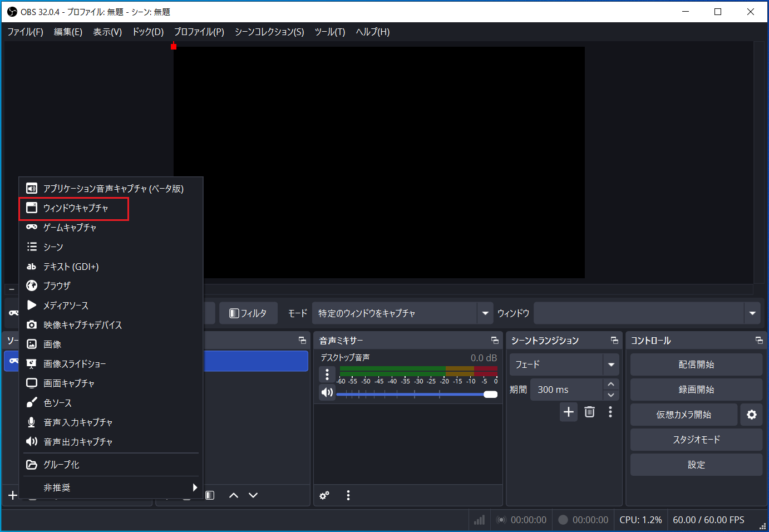
Task: Move the selected source up
Action: [x=233, y=495]
